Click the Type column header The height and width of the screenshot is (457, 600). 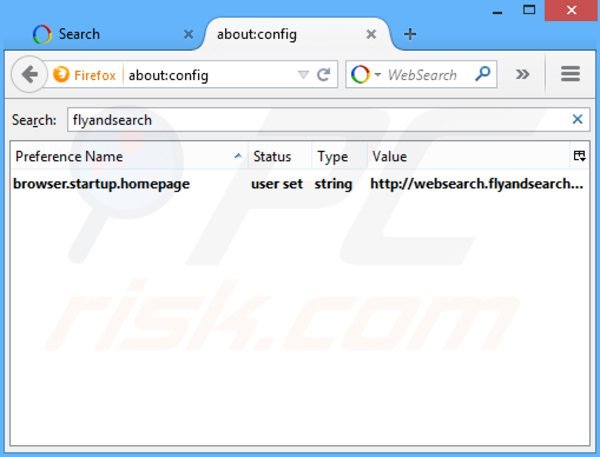coord(332,156)
